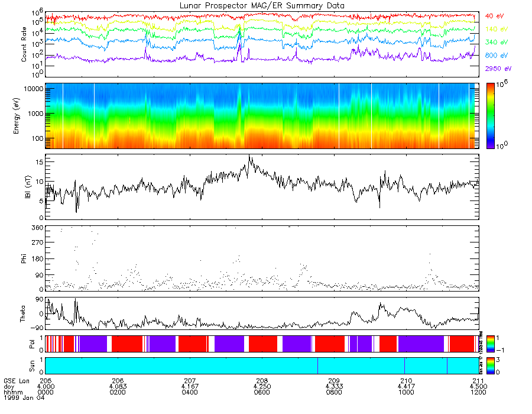Click GSE Lon value "210"
This screenshot has height=414, width=532.
click(x=407, y=381)
